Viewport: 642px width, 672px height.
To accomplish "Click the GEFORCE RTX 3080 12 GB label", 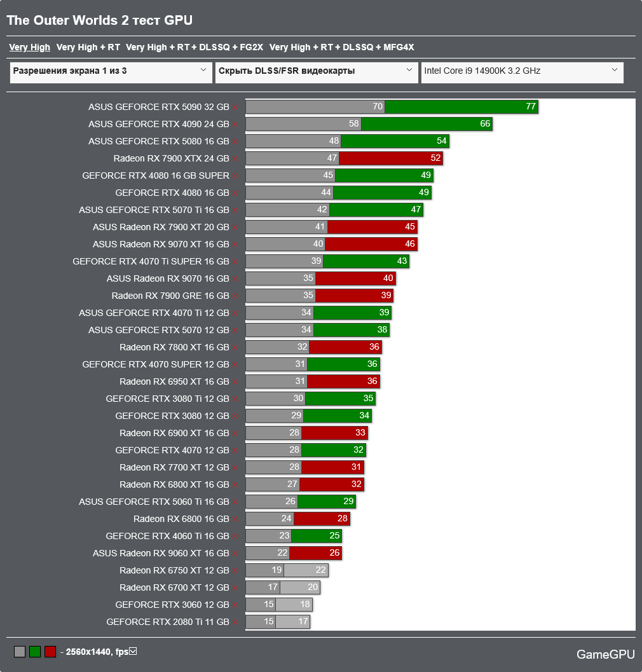I will (172, 416).
